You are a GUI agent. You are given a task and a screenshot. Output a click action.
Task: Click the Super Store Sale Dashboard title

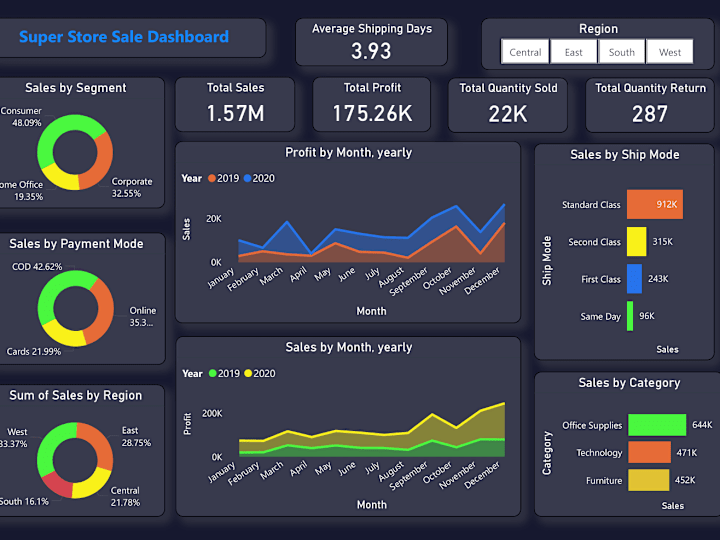(124, 37)
